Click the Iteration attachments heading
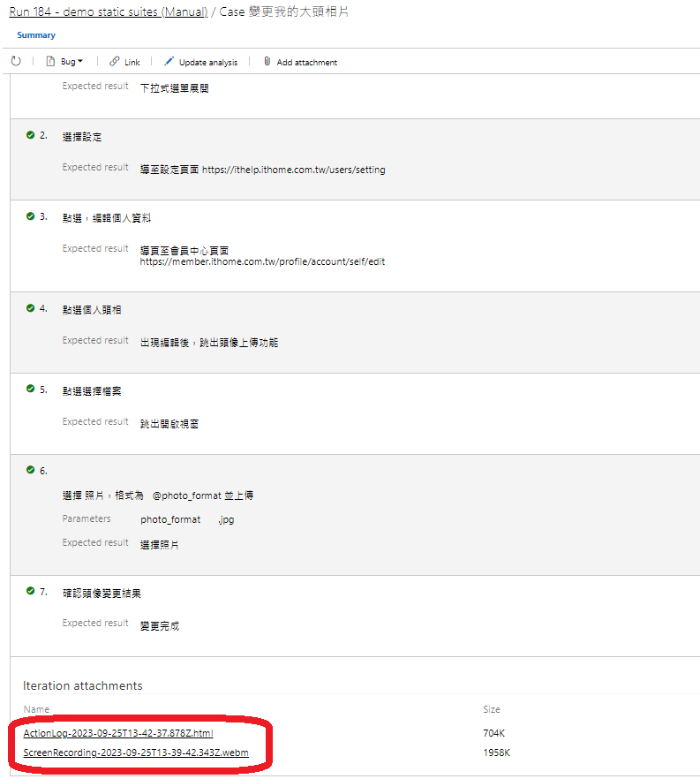 [x=83, y=685]
